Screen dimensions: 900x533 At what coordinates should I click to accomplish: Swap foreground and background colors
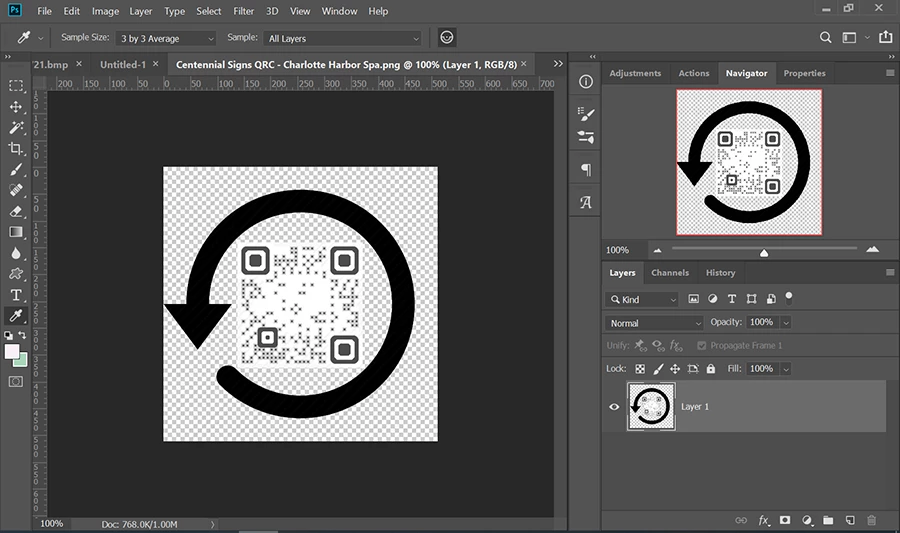coord(22,334)
